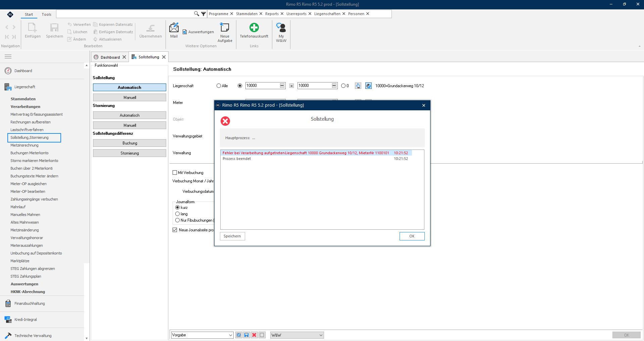Open Mietzinsrechnung in sidebar
The image size is (644, 341).
[25, 145]
